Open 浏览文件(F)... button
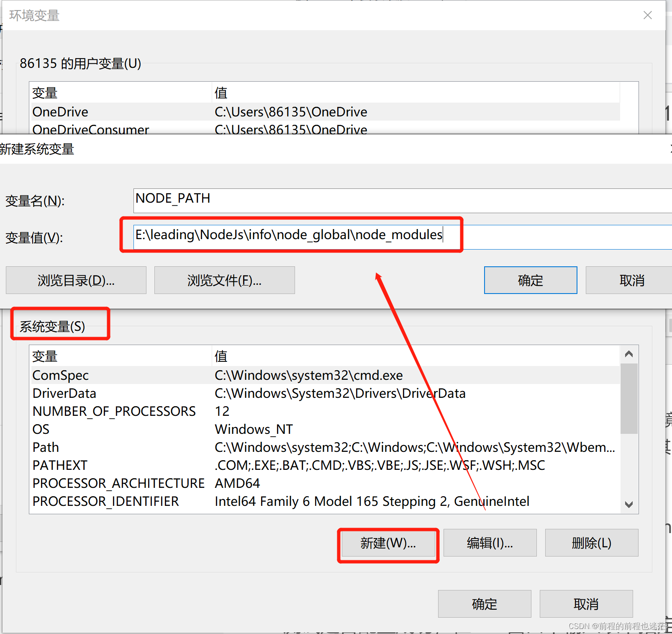This screenshot has height=634, width=672. (x=224, y=280)
